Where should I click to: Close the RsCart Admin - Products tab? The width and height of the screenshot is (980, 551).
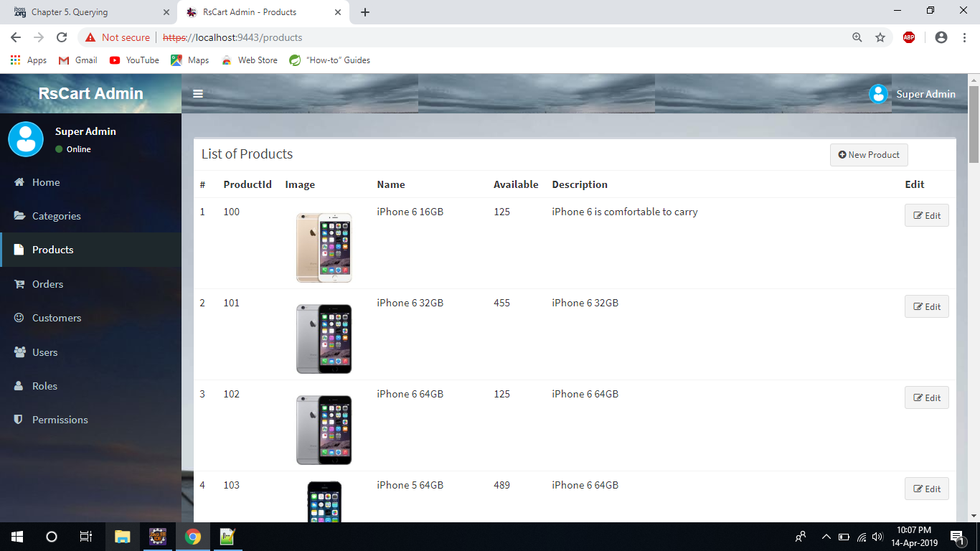click(x=339, y=12)
